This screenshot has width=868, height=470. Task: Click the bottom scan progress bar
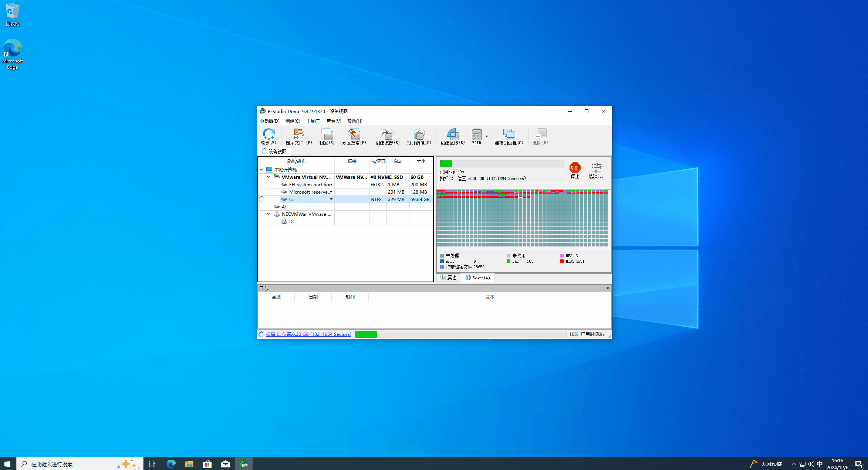pyautogui.click(x=460, y=334)
